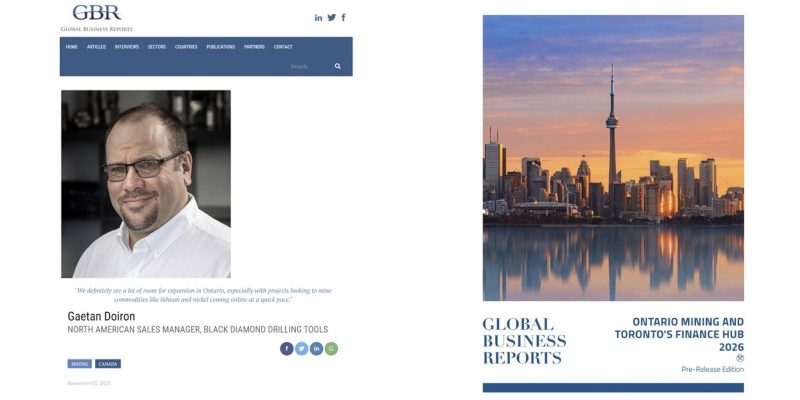The image size is (800, 400).
Task: Open the Home menu item
Action: coord(71,47)
